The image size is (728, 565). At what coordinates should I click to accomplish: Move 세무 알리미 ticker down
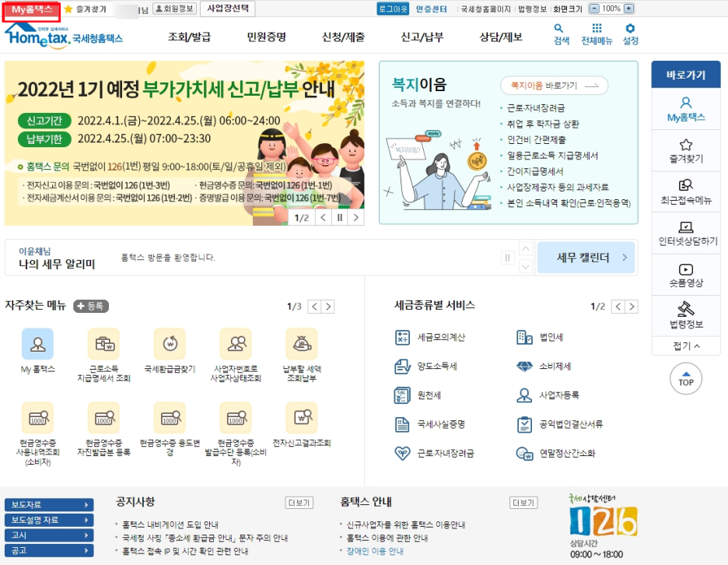(526, 266)
